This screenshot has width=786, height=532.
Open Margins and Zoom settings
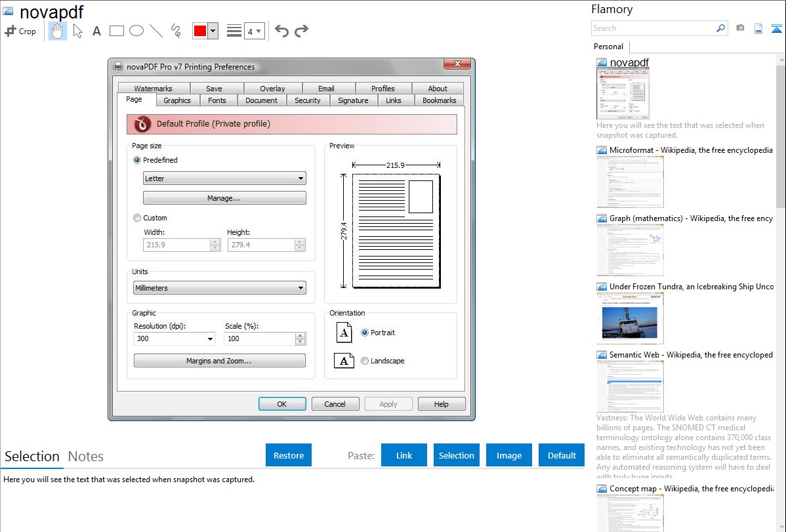220,361
